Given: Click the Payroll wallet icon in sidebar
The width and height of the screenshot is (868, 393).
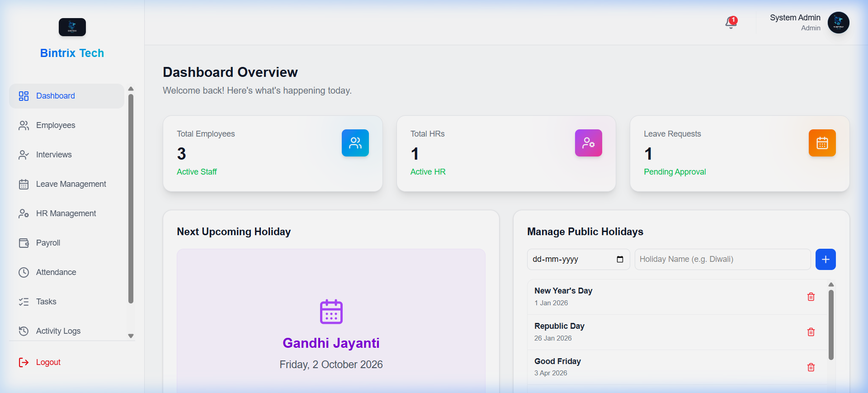Looking at the screenshot, I should (x=24, y=243).
